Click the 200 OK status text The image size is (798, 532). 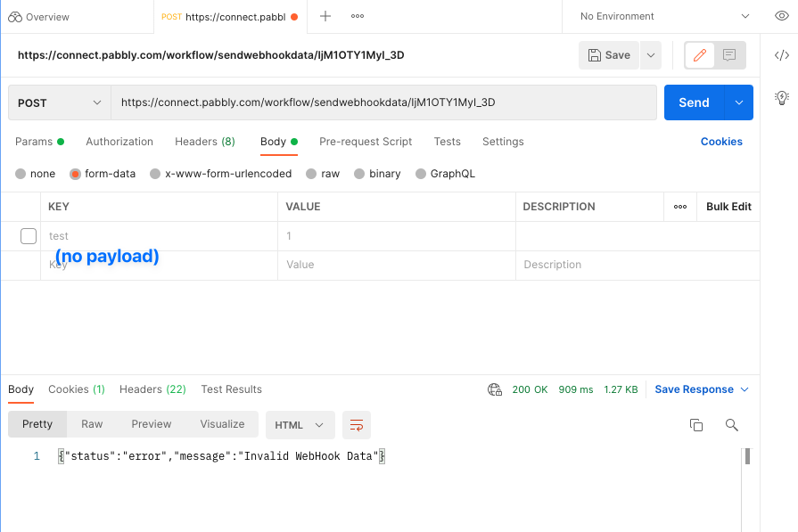coord(530,389)
